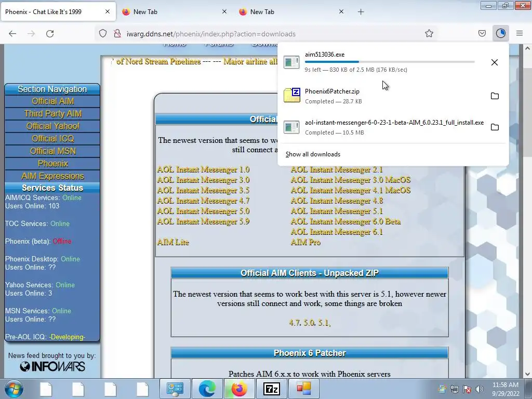Open the network tray icon
The height and width of the screenshot is (399, 532).
tap(454, 389)
